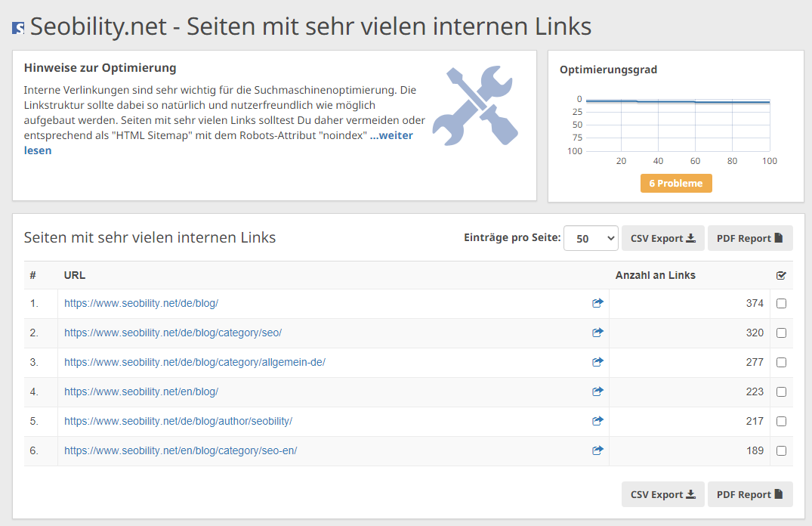Check the box for row with 374 links
812x526 pixels.
[782, 304]
